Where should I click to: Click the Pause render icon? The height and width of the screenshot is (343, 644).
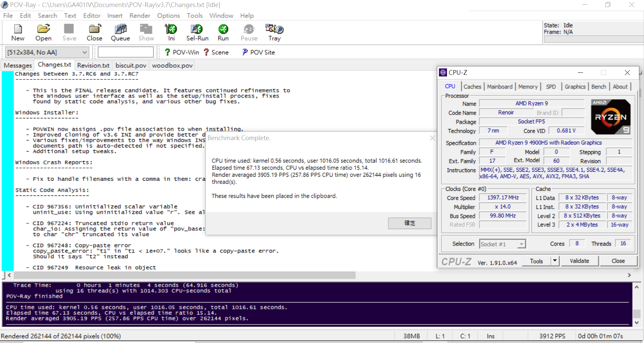click(x=249, y=33)
